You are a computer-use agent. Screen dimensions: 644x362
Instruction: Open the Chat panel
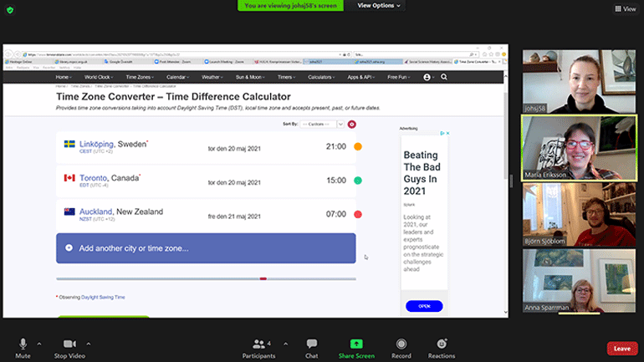312,348
